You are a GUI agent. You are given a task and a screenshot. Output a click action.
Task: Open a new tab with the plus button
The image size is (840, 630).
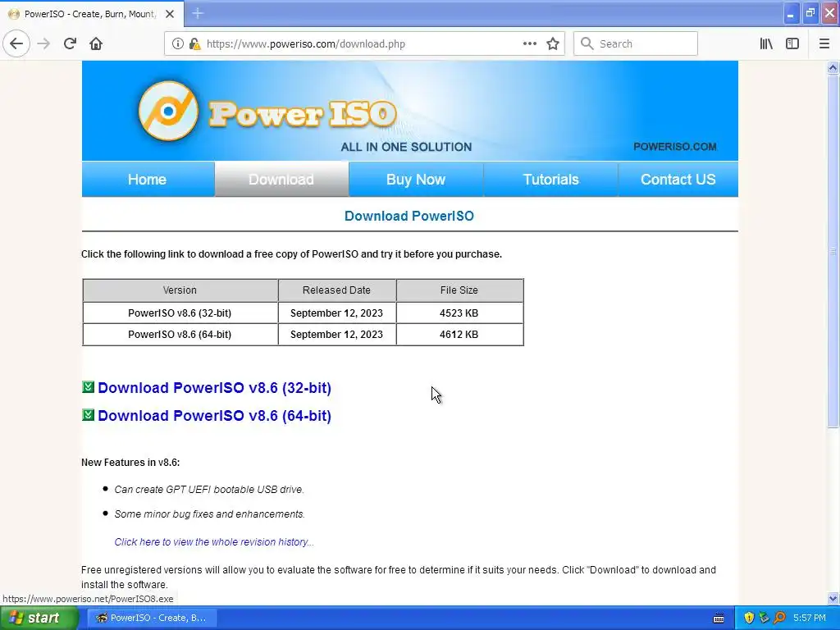click(x=198, y=13)
